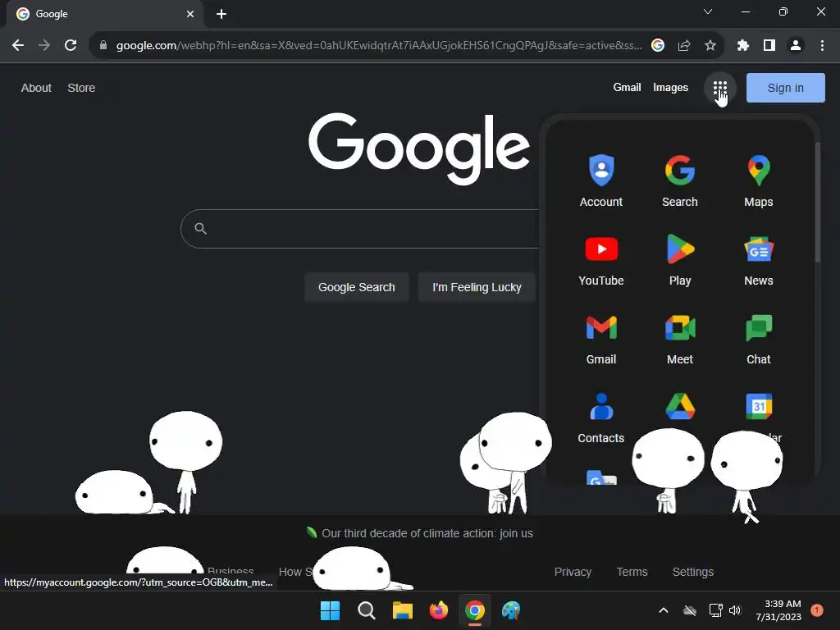Click the address bar URL

pos(379,46)
